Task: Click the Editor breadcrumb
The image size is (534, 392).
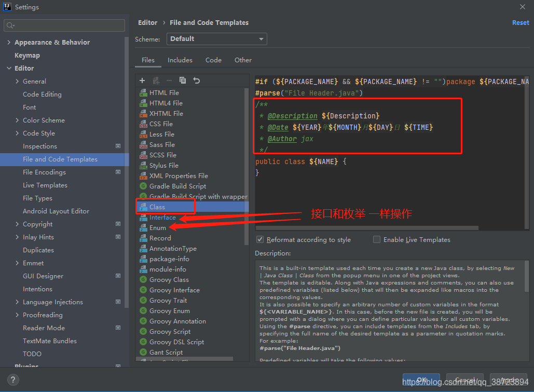Action: pos(147,22)
